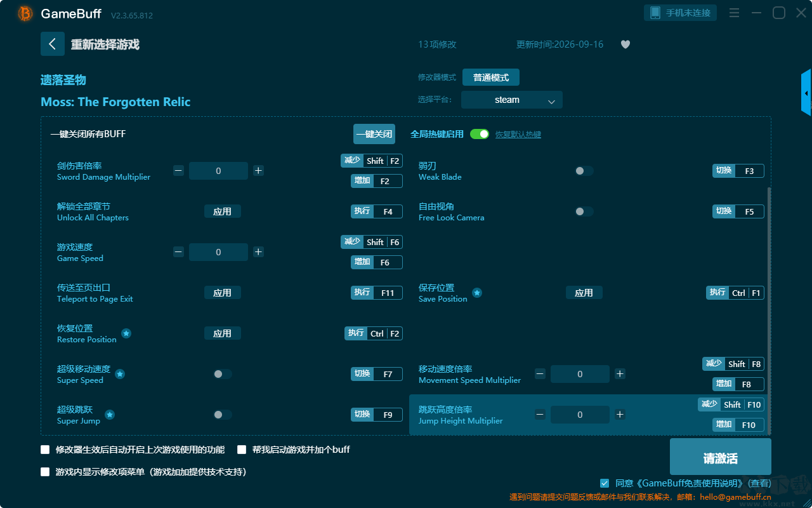
Task: Toggle the Weak Blade switch
Action: pos(584,171)
